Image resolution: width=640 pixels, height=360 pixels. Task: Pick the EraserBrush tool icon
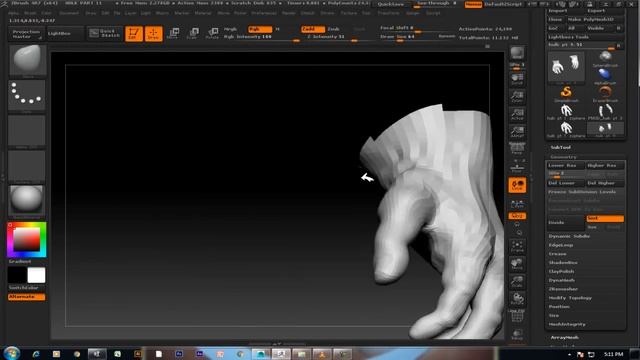click(605, 94)
